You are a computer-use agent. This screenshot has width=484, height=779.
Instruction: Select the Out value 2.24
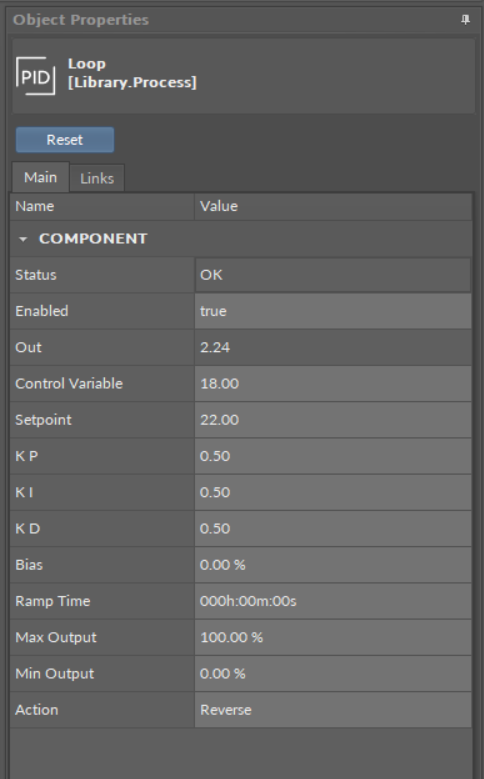click(x=333, y=347)
